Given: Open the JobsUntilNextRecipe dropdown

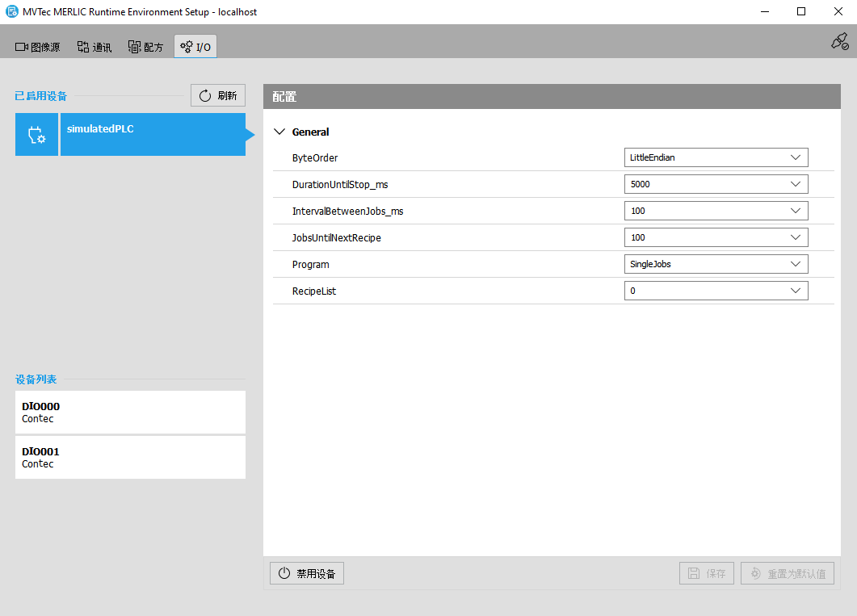Looking at the screenshot, I should [x=716, y=237].
